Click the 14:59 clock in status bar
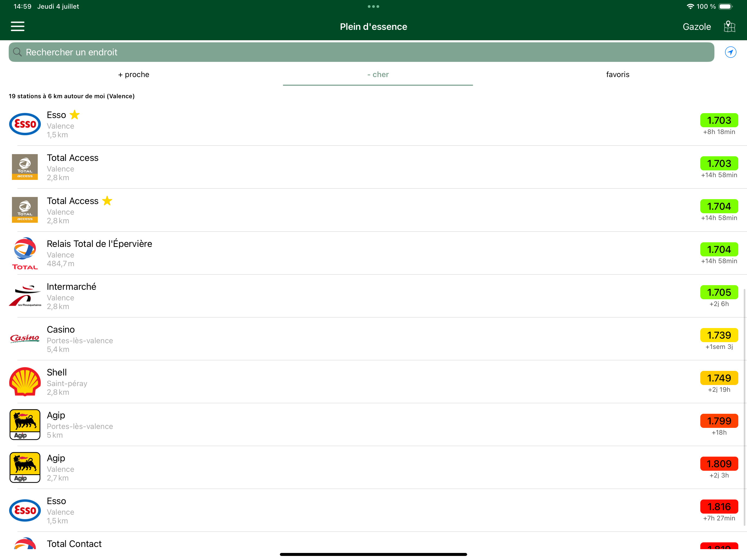 tap(22, 7)
